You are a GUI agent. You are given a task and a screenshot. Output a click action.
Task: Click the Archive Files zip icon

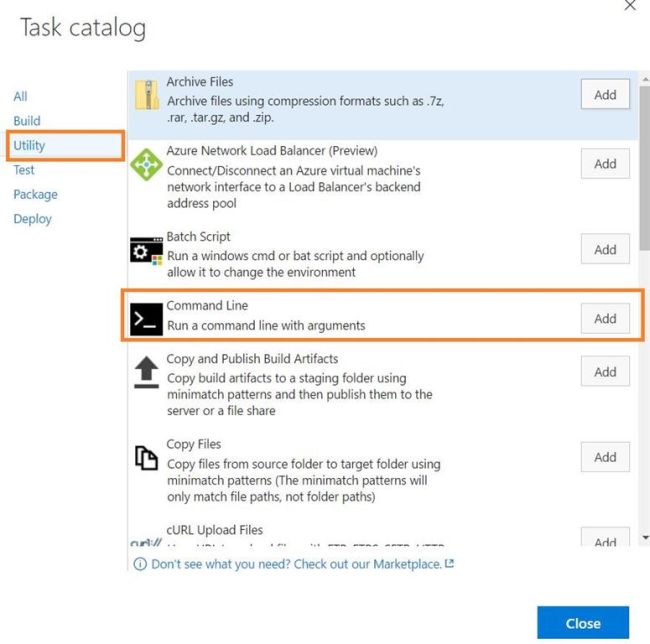(x=147, y=93)
